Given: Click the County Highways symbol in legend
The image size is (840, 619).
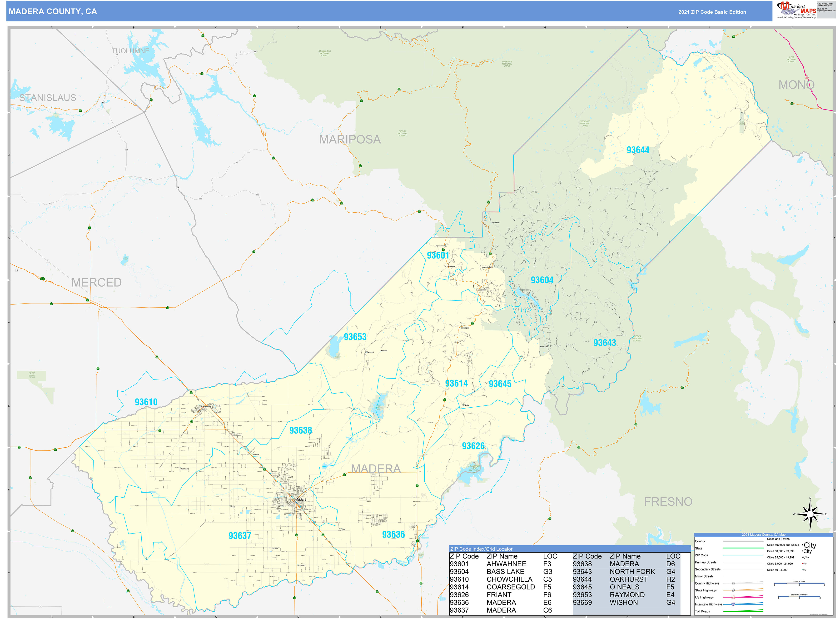Looking at the screenshot, I should click(x=733, y=583).
